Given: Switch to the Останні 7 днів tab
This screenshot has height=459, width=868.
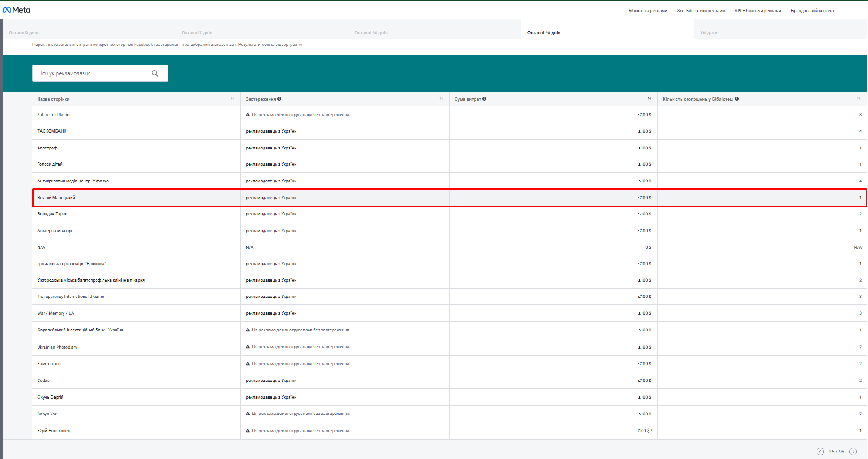Looking at the screenshot, I should point(197,33).
